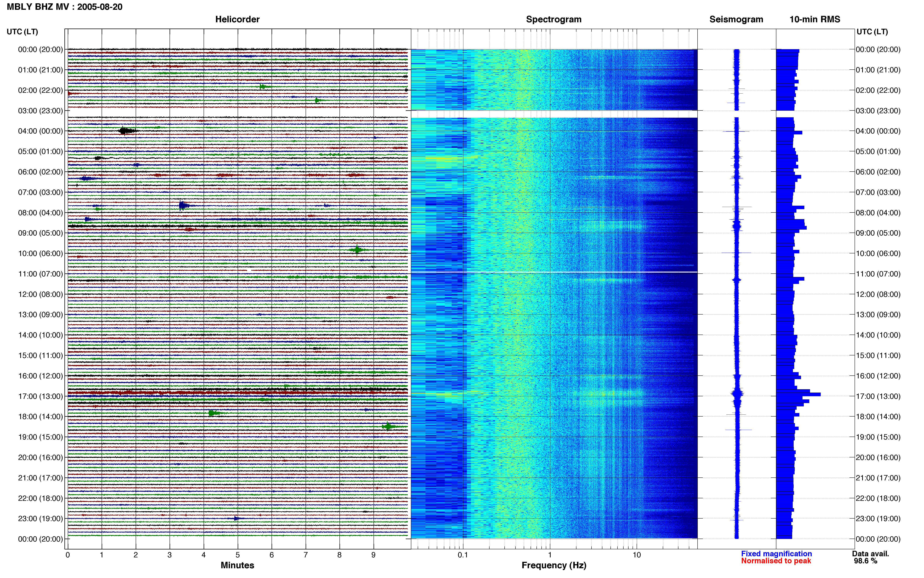
Task: Click '01:00 (21:00)' on the helicorder time axis
Action: coord(41,70)
